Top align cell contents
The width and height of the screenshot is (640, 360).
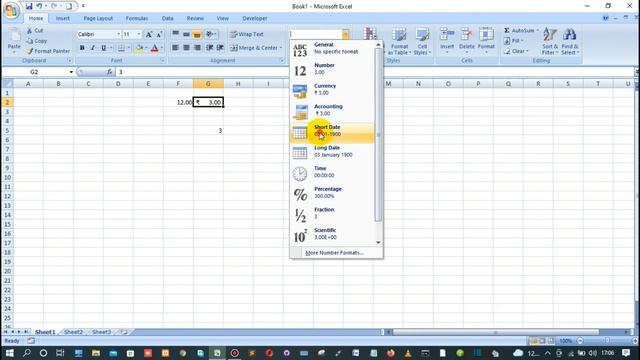[176, 34]
